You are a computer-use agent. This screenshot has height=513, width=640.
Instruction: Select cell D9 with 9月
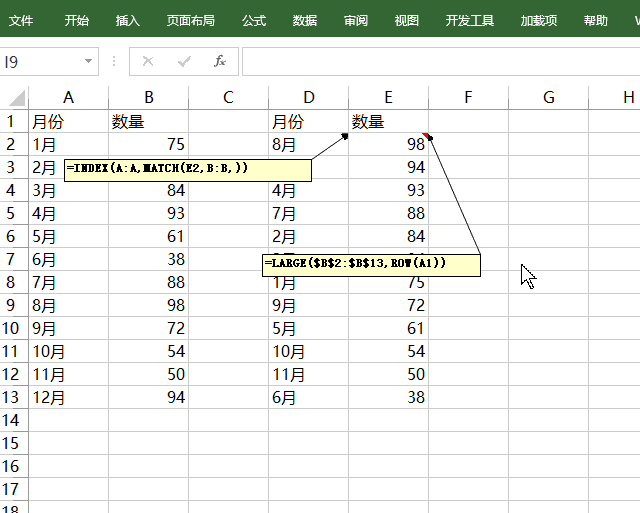[309, 305]
